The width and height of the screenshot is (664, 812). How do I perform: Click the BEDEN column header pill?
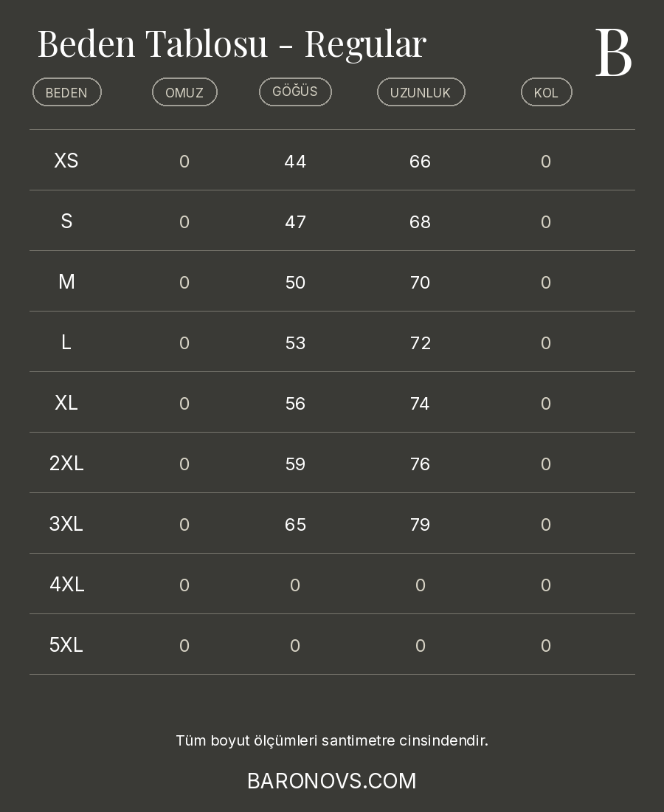[66, 92]
